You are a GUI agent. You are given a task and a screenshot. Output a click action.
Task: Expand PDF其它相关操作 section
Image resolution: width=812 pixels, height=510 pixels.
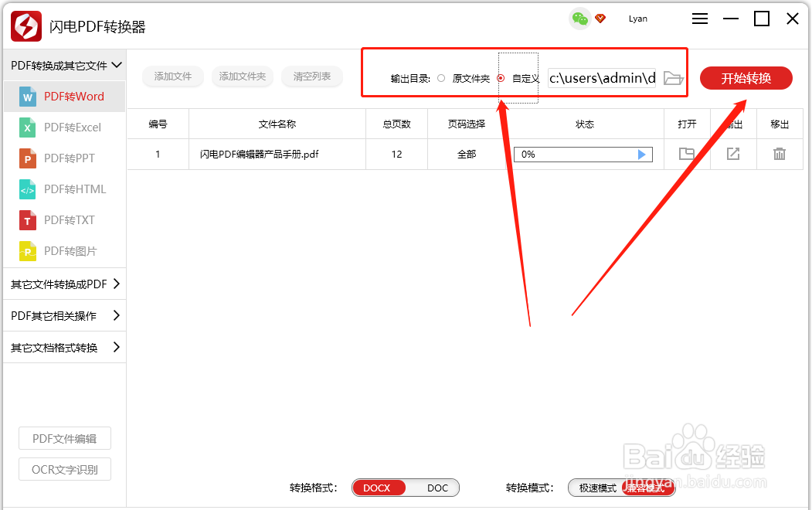pyautogui.click(x=65, y=315)
